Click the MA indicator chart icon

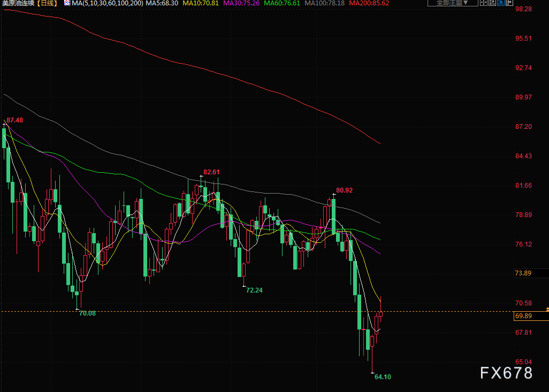[x=67, y=3]
